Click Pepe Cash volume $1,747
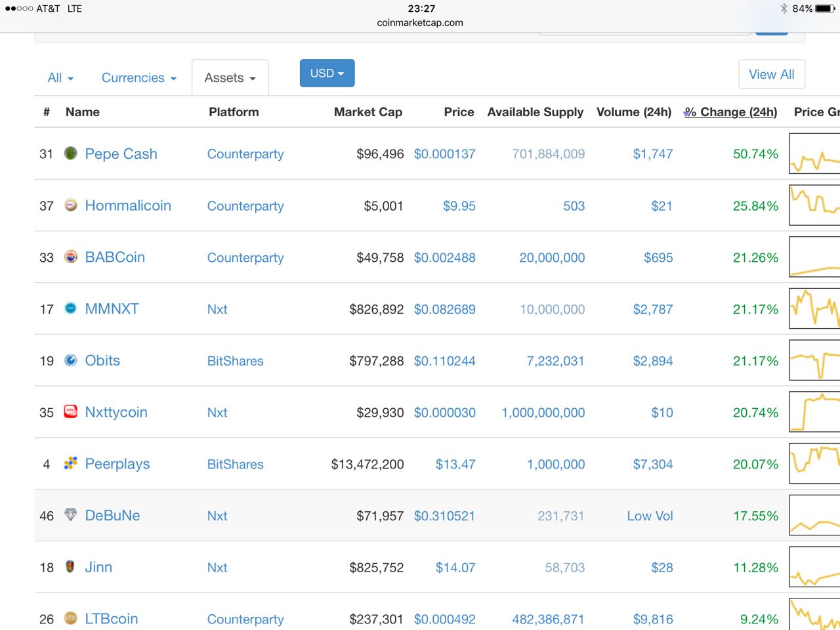840x630 pixels. (653, 154)
